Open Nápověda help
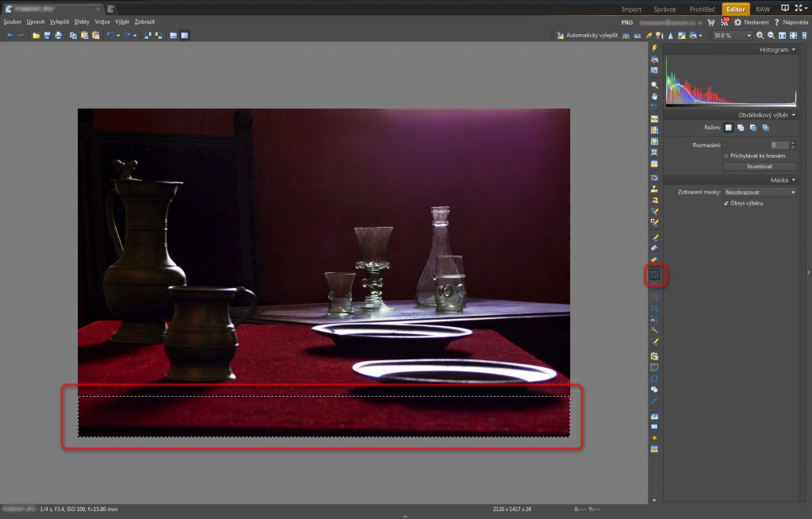This screenshot has width=812, height=519. [x=791, y=22]
